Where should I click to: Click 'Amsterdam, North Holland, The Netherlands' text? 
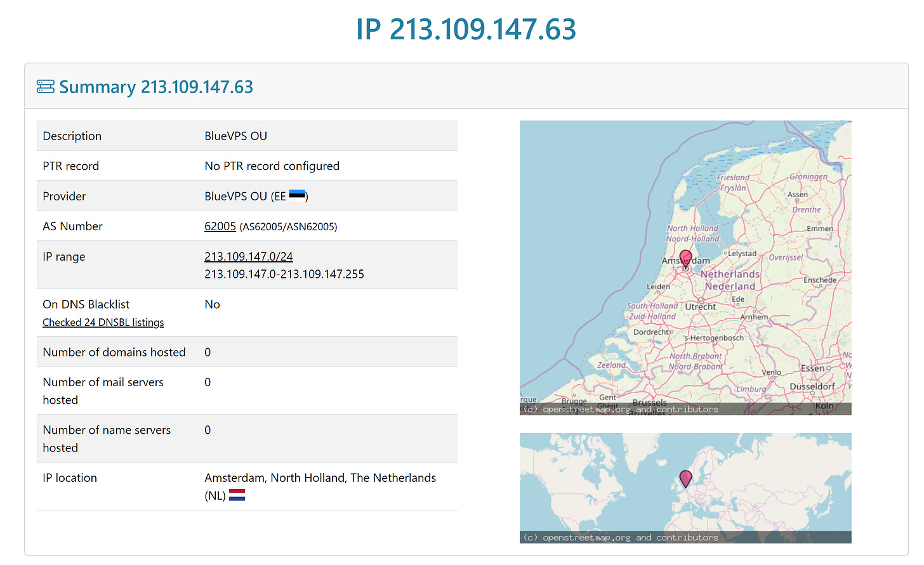click(x=320, y=478)
